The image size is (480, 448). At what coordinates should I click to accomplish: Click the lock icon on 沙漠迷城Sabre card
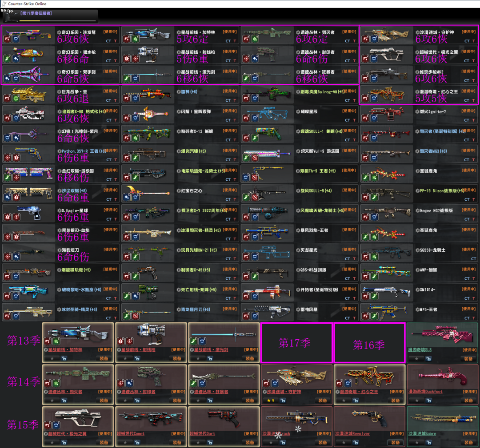428,442
